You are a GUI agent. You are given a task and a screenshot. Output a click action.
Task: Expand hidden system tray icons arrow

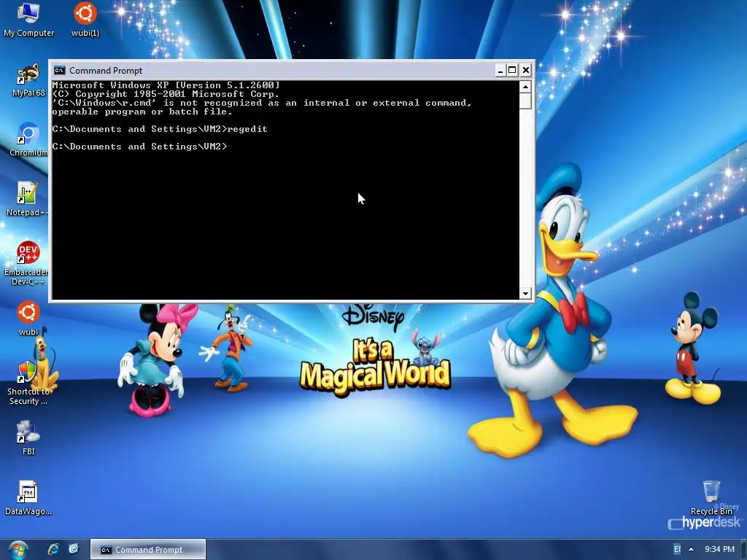tap(692, 549)
